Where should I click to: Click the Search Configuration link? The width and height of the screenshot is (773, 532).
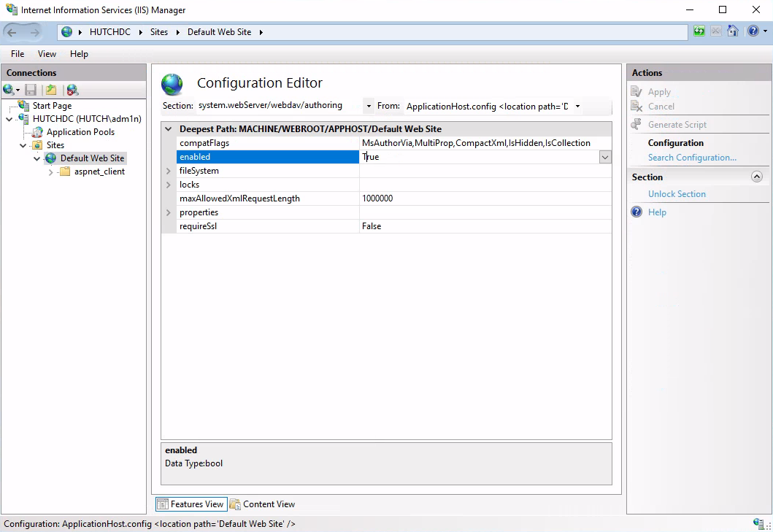pyautogui.click(x=692, y=158)
